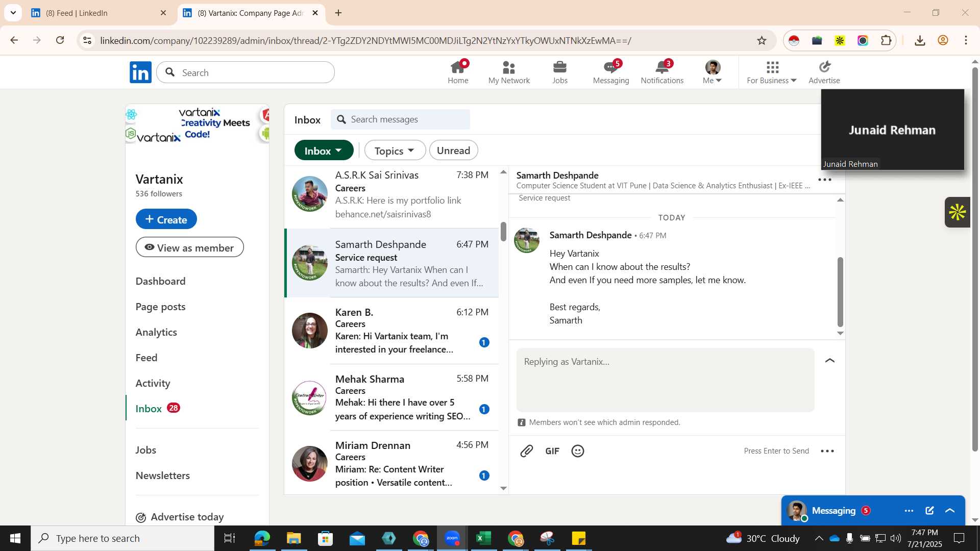Click main page vertical scrollbar

click(x=974, y=260)
